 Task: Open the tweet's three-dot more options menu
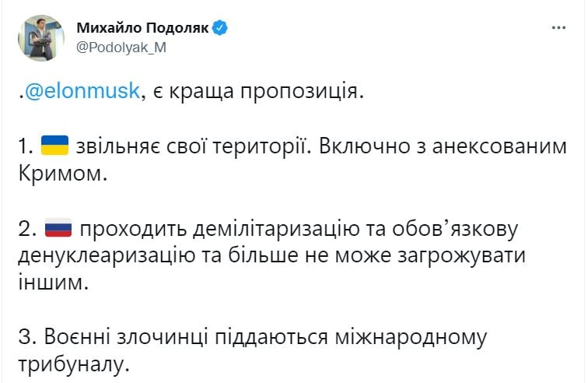[x=558, y=27]
